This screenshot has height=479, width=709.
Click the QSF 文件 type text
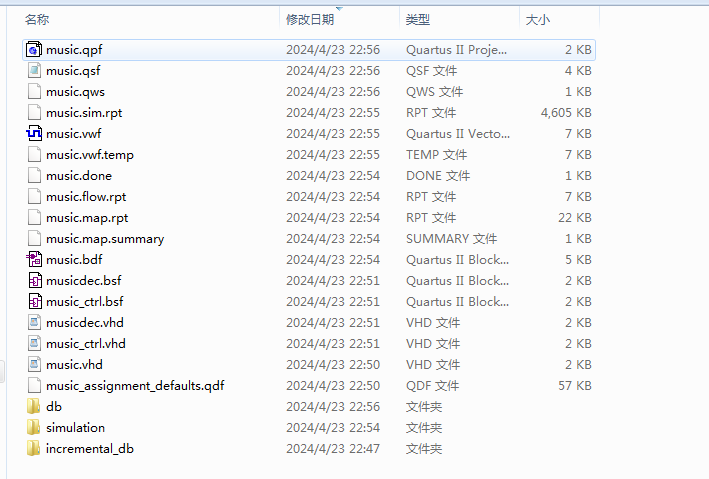pyautogui.click(x=431, y=71)
